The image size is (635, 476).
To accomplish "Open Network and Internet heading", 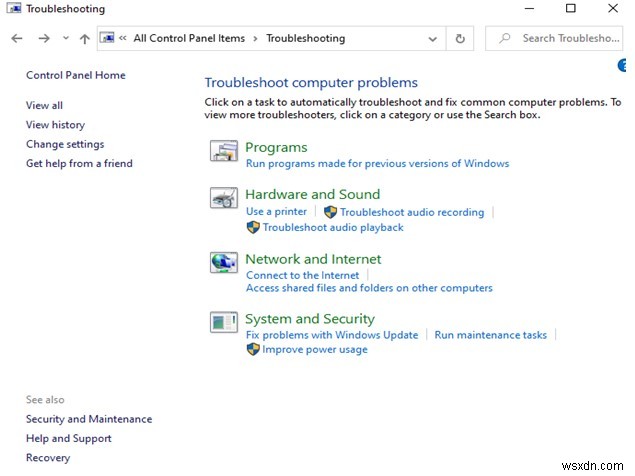I will [x=313, y=259].
